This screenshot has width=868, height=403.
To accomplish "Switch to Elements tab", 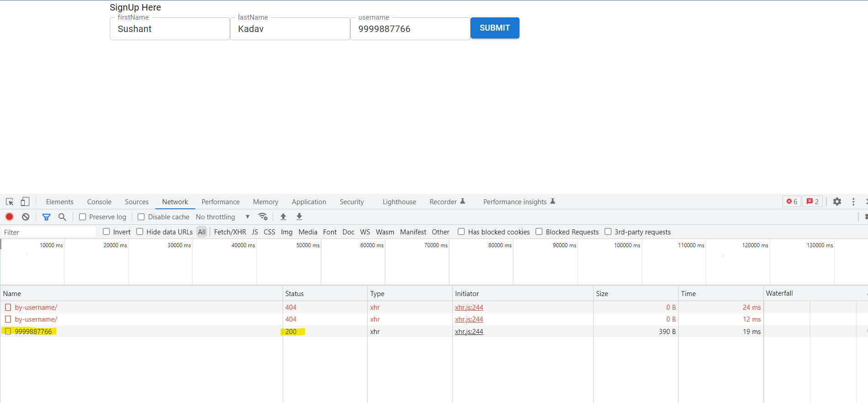I will tap(59, 201).
